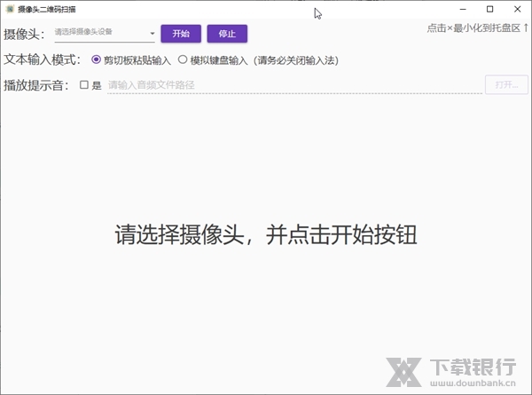Click the 开始 start button

181,34
